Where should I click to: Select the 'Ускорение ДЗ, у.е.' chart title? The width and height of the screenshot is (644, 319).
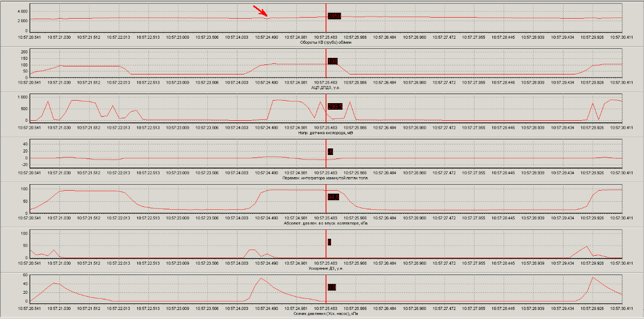click(326, 268)
